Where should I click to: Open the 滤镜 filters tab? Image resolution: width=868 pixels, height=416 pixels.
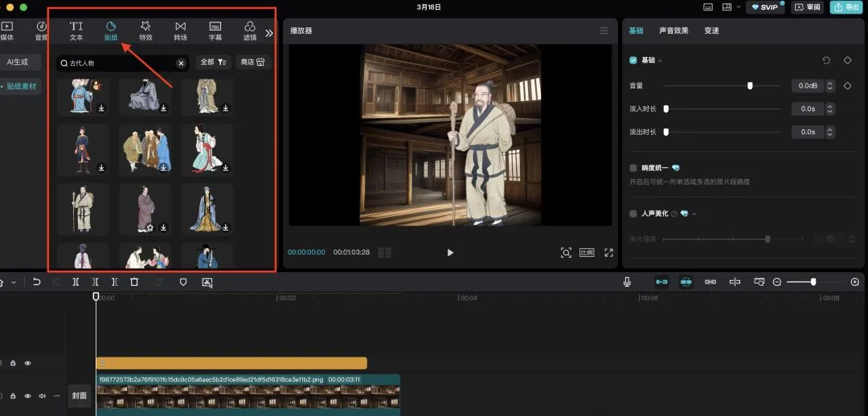(250, 31)
